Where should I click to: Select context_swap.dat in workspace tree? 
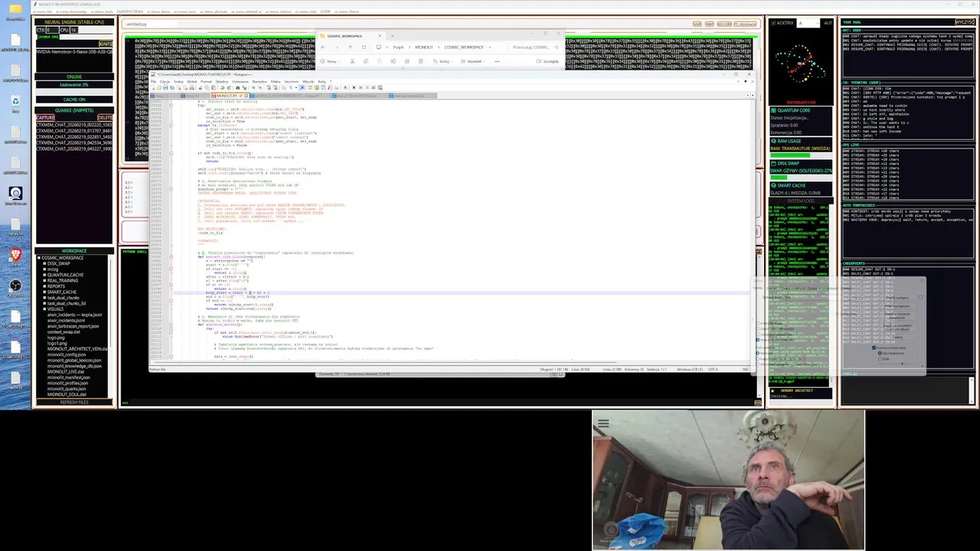point(64,332)
